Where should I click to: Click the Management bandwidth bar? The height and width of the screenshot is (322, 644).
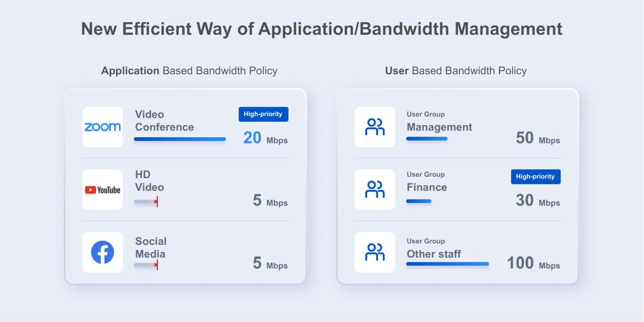click(x=427, y=139)
